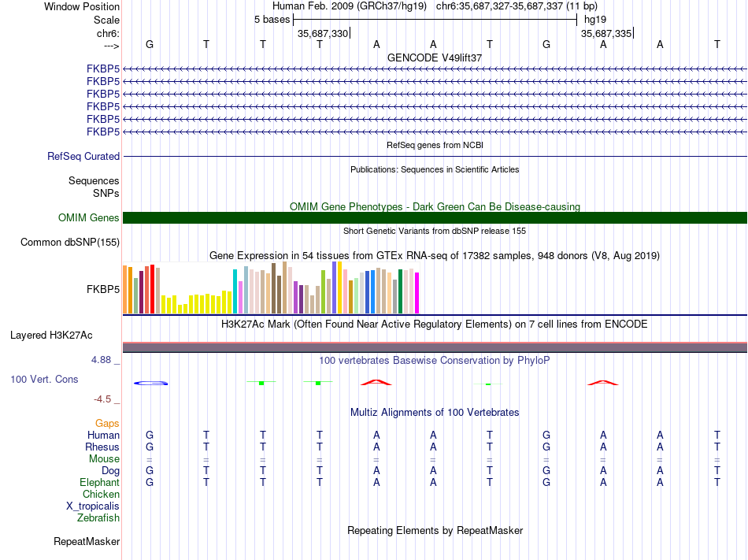Screen dimensions: 748x560
Task: Click the GTEx FKBP5 expression bar chart
Action: point(271,287)
